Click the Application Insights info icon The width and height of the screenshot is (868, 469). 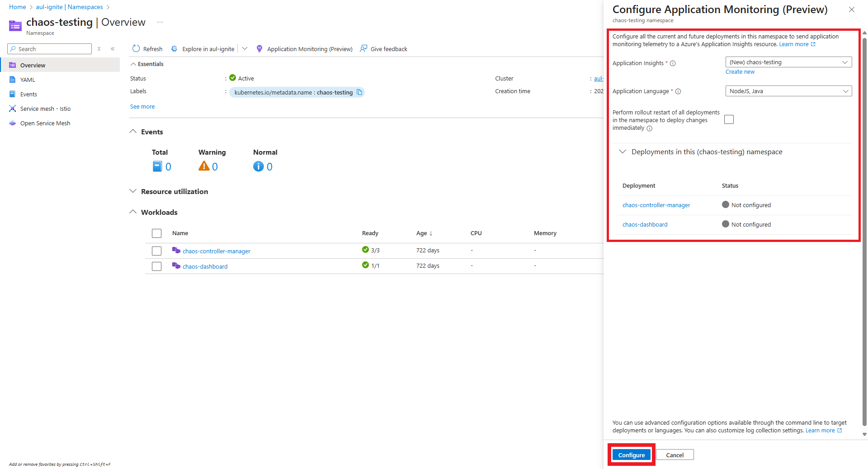click(x=673, y=63)
